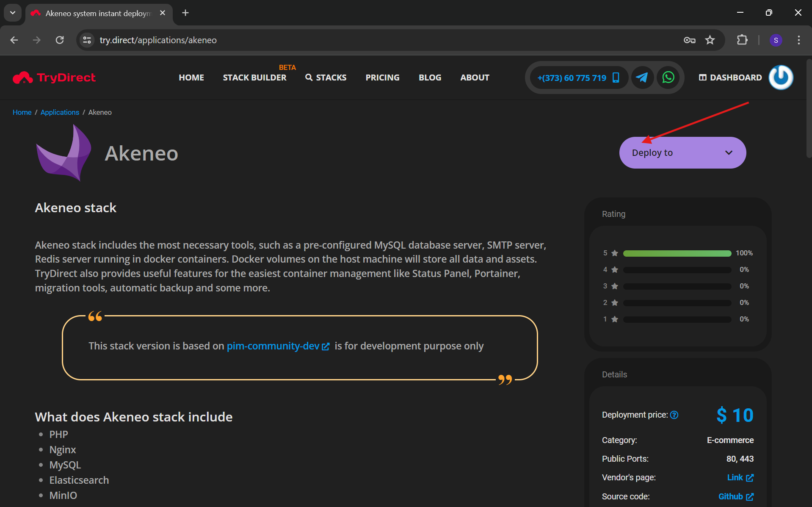Click the 1-star rating bar
Image resolution: width=812 pixels, height=507 pixels.
click(677, 319)
